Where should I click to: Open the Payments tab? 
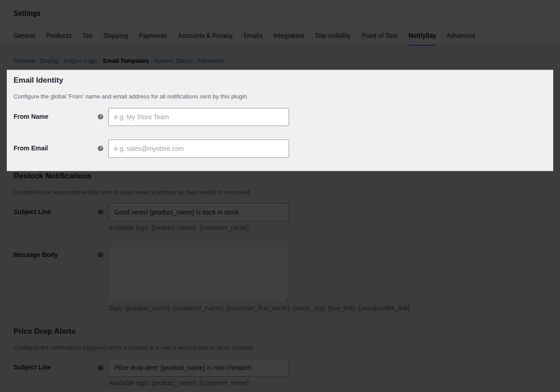coord(153,36)
